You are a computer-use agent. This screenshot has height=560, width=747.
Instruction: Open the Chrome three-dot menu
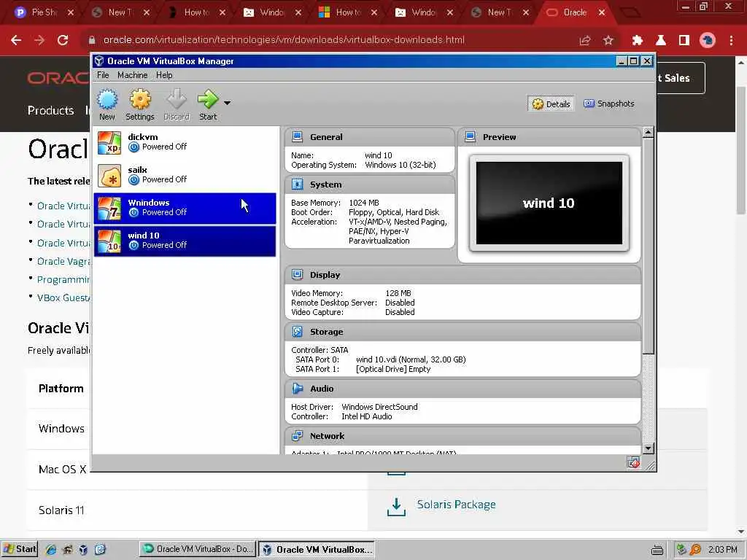pyautogui.click(x=731, y=41)
